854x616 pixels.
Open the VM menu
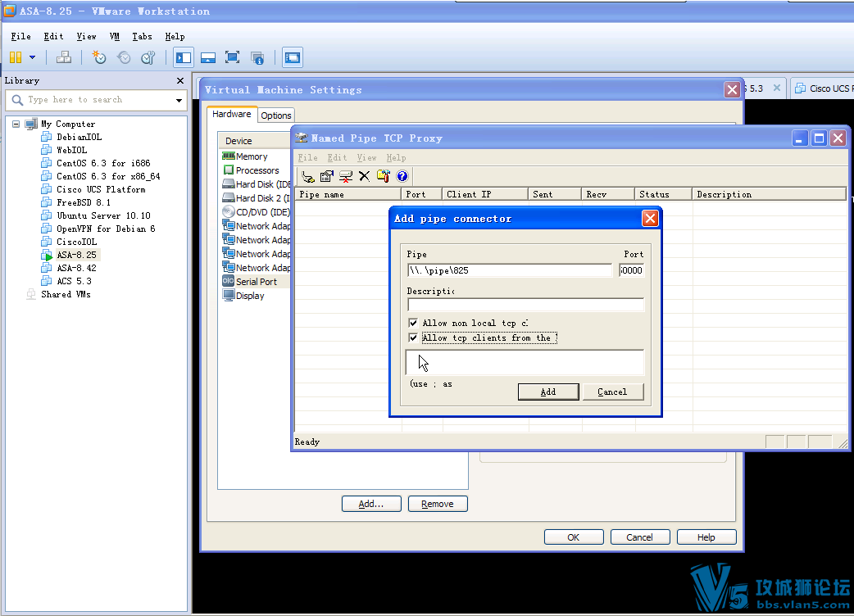pos(115,37)
